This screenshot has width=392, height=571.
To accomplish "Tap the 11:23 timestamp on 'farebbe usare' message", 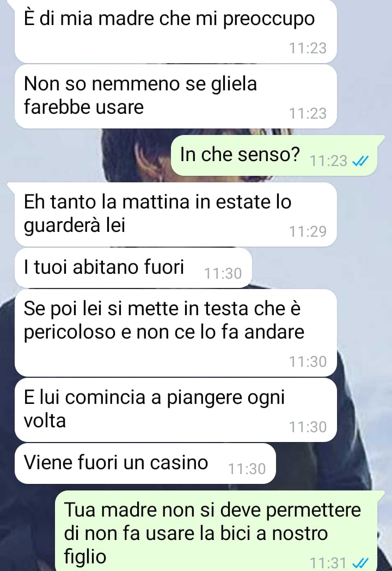I will pyautogui.click(x=308, y=114).
